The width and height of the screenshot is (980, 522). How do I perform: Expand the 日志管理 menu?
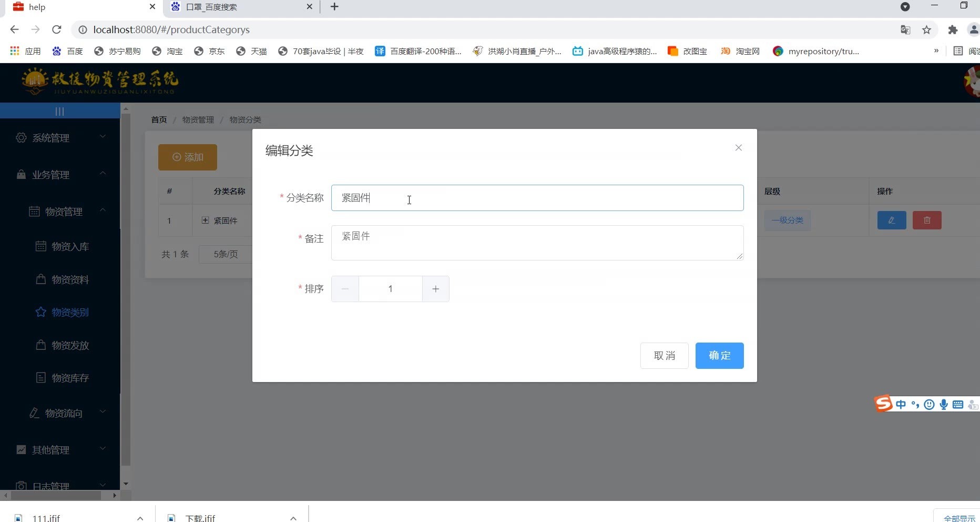point(60,485)
